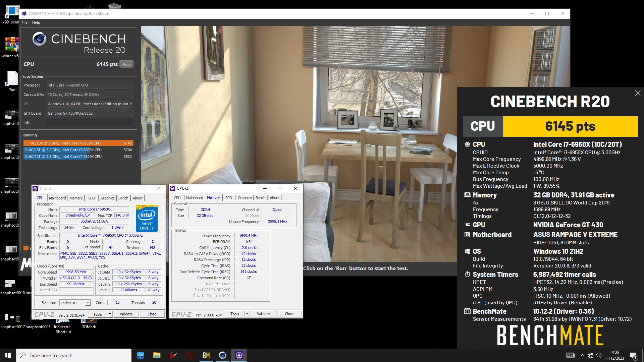644x362 pixels.
Task: Click Close button in CPU-Z Memory window
Action: click(x=289, y=314)
